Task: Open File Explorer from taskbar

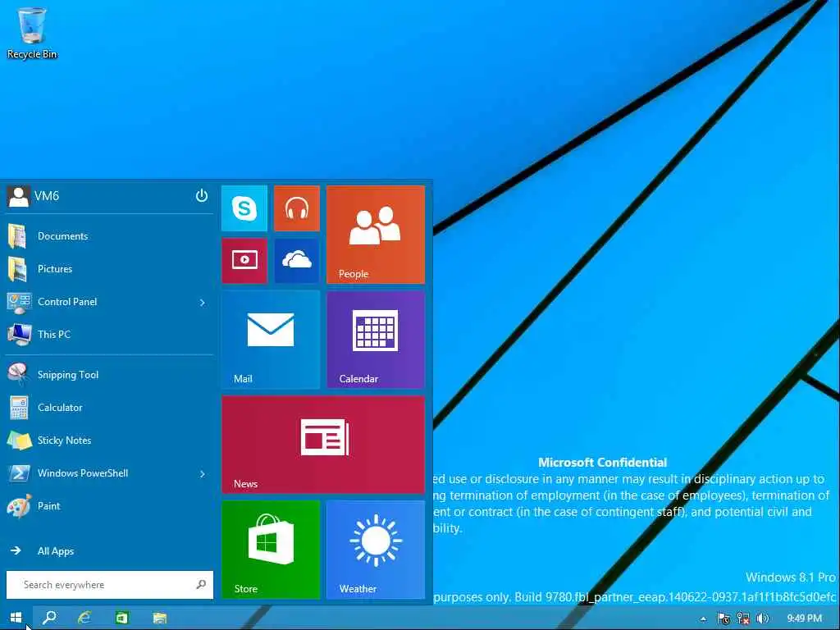Action: click(x=160, y=618)
